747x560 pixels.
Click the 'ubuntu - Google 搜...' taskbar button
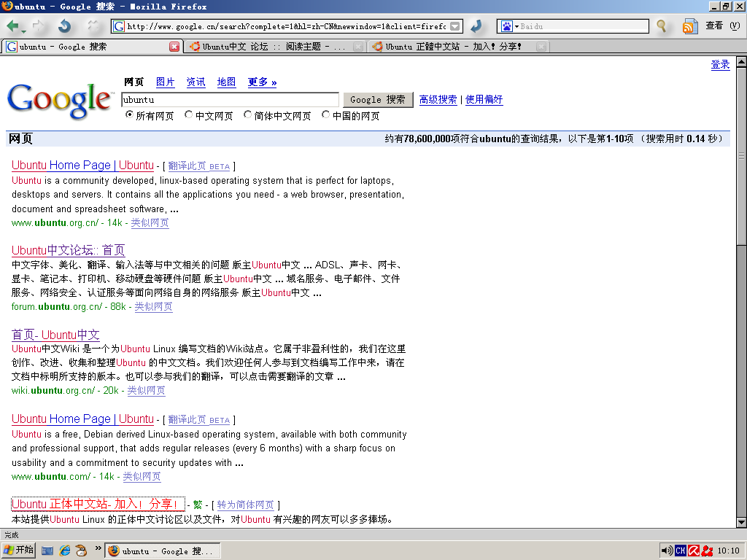[163, 551]
